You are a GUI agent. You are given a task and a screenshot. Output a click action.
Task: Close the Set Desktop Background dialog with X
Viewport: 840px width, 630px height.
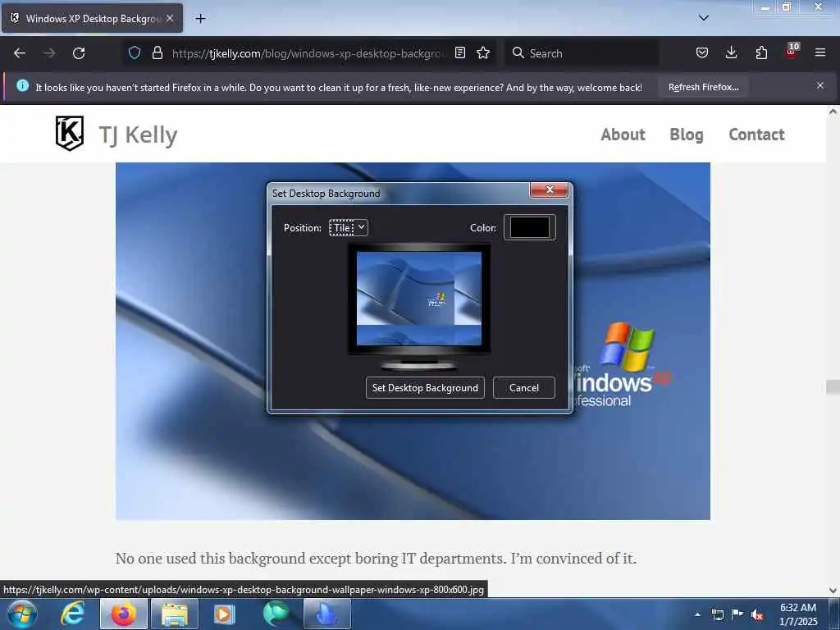(549, 190)
